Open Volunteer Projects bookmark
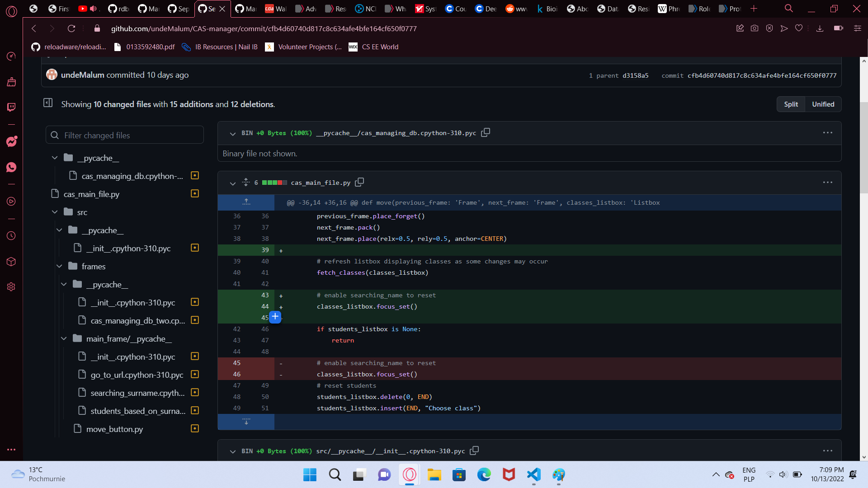The image size is (868, 488). (303, 47)
